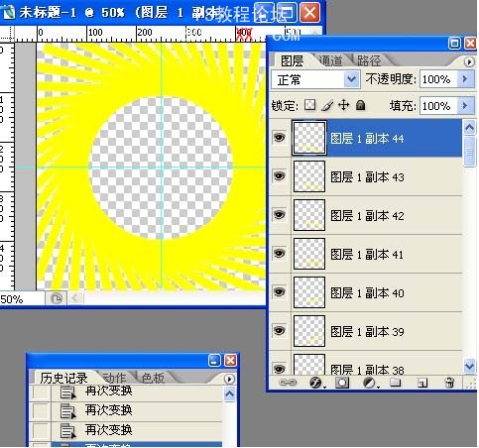Create a new layer group folder

click(395, 383)
